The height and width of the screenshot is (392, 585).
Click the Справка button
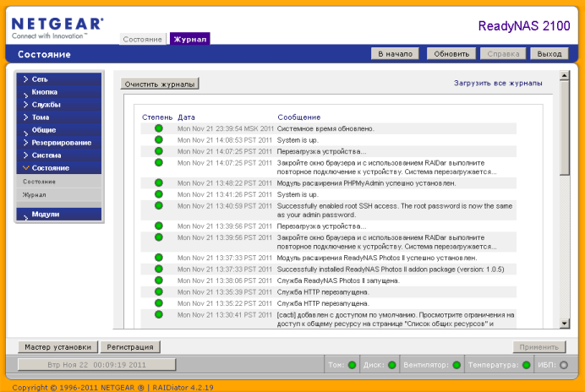503,54
